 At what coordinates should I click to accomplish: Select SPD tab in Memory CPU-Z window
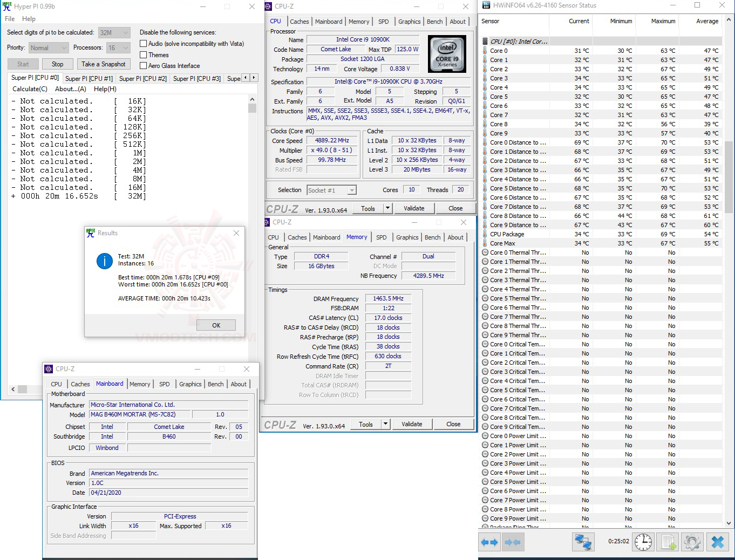382,237
